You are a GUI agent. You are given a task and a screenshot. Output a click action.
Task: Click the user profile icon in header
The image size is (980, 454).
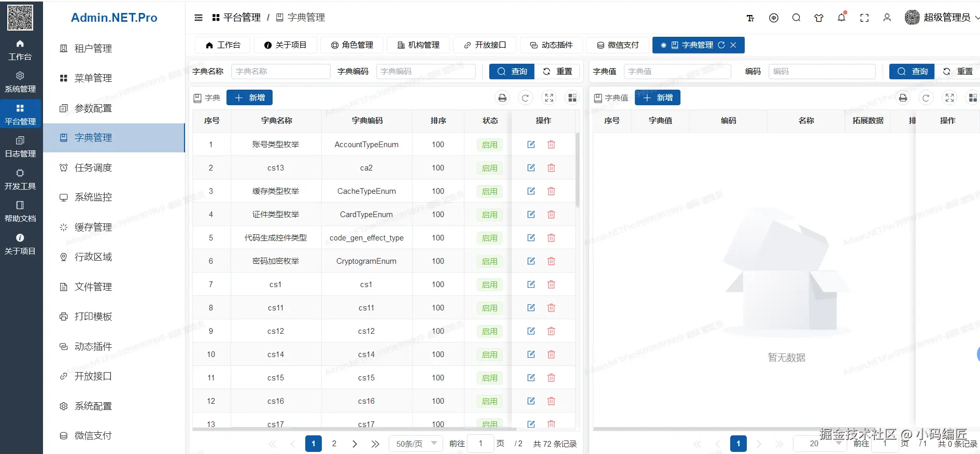click(x=887, y=18)
